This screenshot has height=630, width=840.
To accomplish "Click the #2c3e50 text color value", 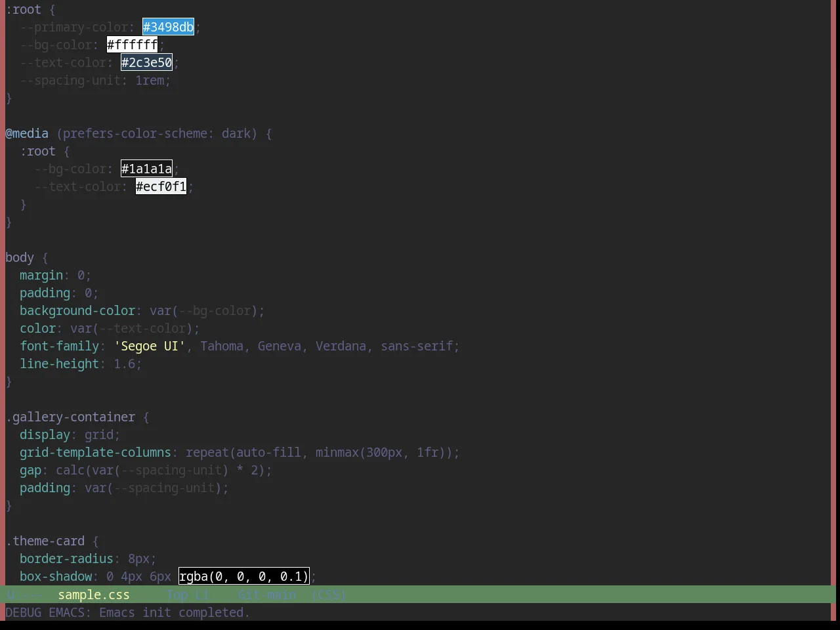I will pos(146,62).
